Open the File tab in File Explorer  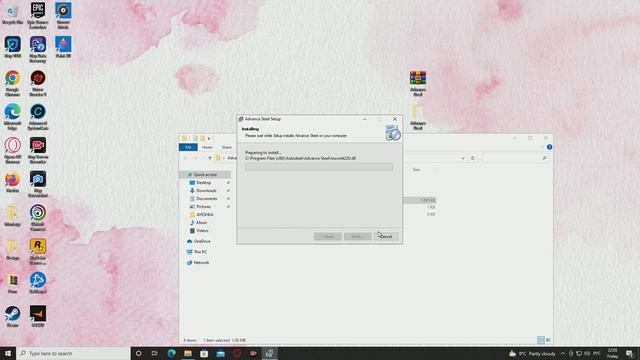point(188,147)
